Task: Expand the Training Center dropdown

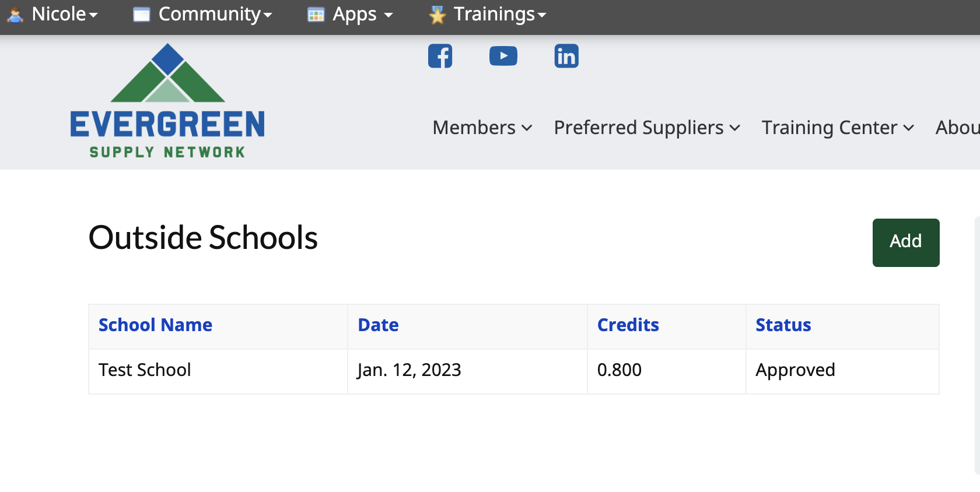Action: coord(838,127)
